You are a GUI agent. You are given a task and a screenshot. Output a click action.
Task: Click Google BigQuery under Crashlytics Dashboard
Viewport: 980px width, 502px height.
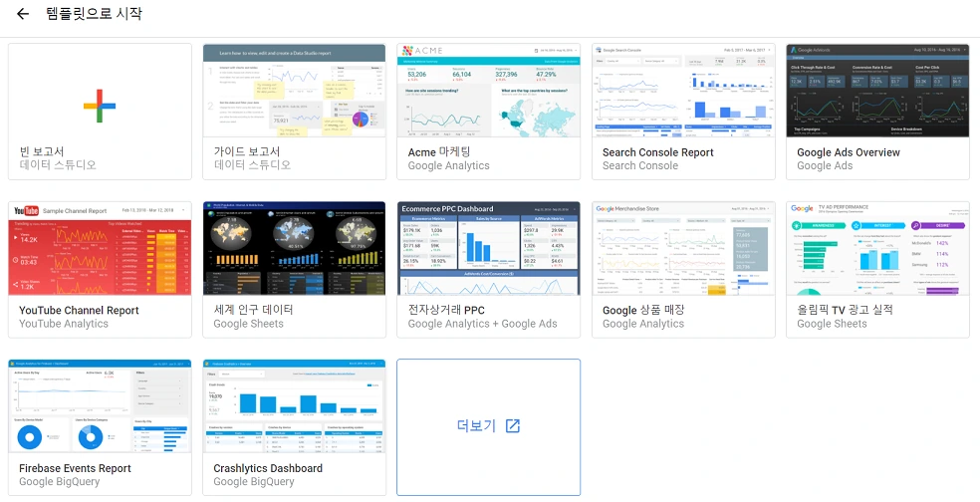(254, 482)
